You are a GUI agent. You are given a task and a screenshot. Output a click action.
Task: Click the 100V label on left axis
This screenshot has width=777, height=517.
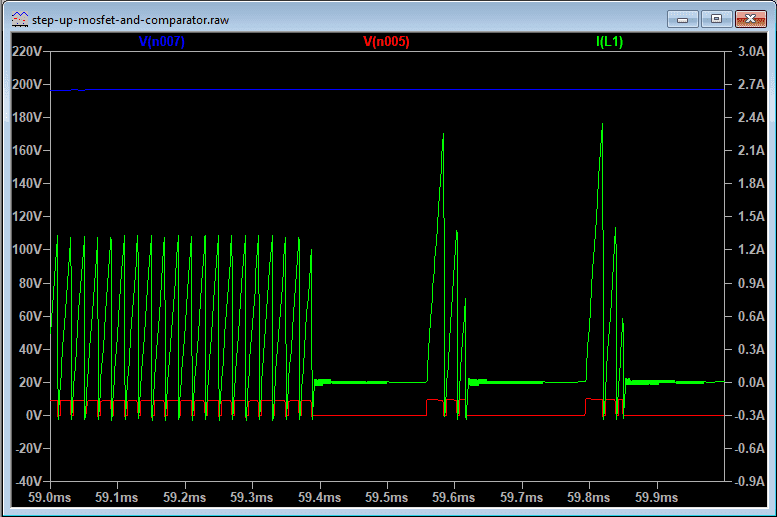(25, 249)
